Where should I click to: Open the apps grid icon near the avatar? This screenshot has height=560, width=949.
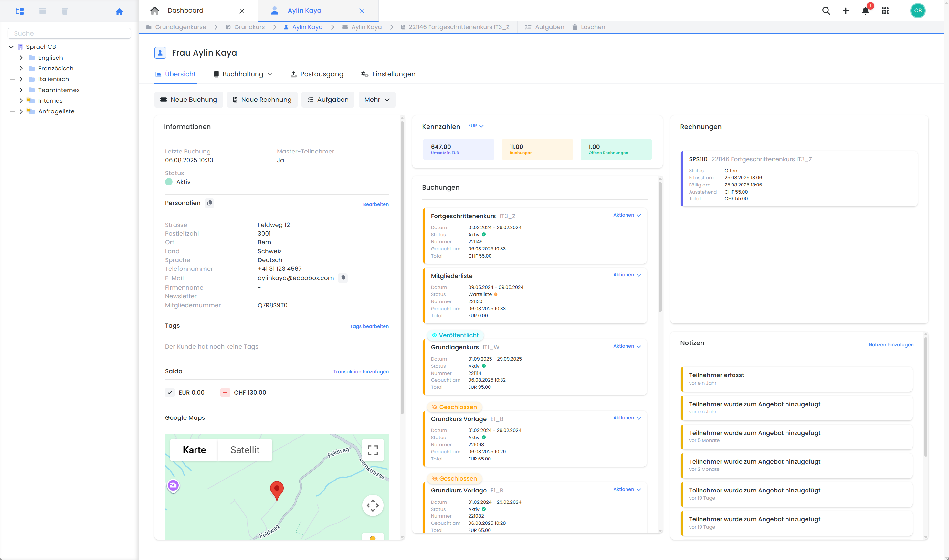tap(885, 11)
